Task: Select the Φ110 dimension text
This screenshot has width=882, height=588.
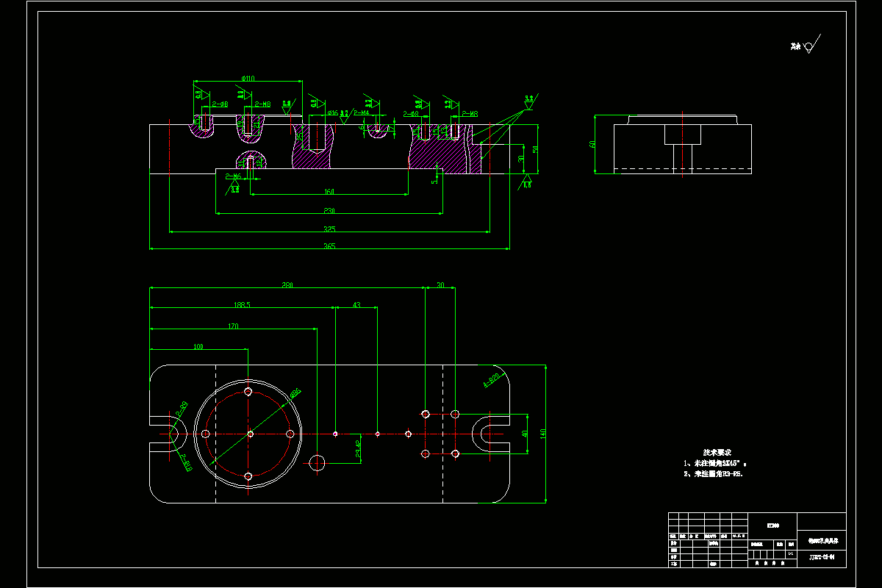Action: [x=248, y=78]
